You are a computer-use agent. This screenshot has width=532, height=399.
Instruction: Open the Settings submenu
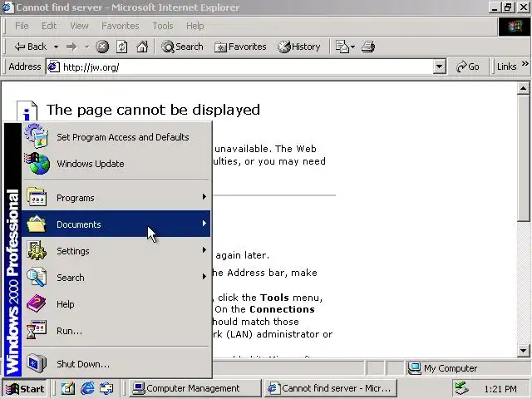(116, 251)
